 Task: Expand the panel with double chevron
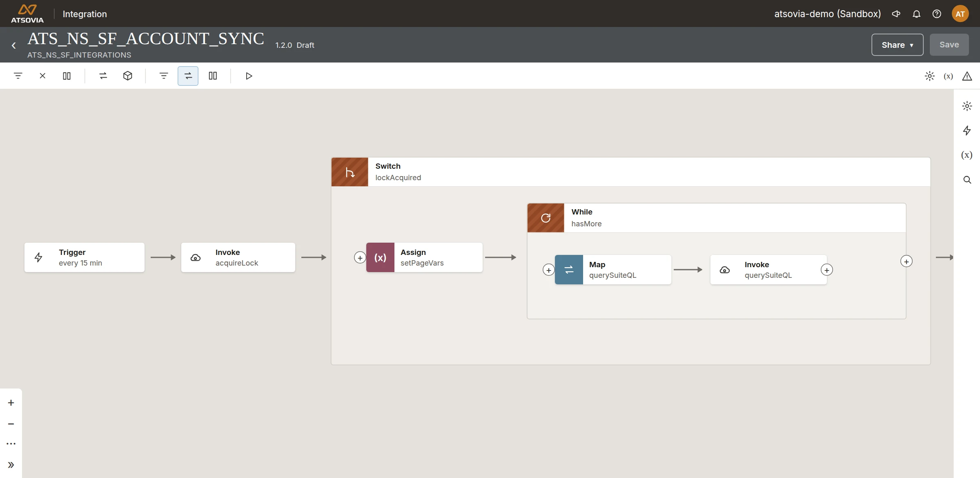(x=11, y=465)
